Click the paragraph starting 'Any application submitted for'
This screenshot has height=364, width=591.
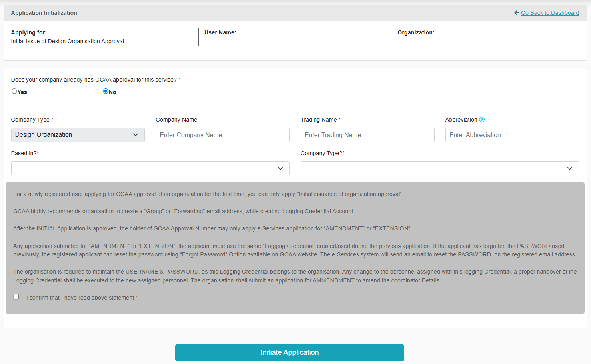pyautogui.click(x=295, y=250)
